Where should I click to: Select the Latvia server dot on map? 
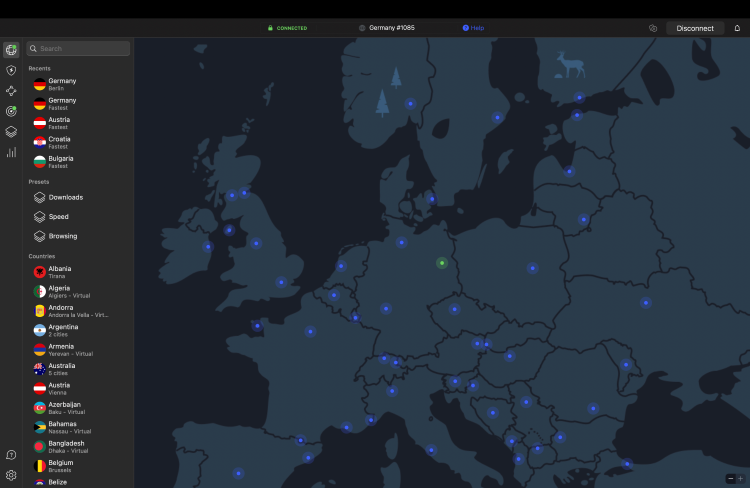coord(569,171)
